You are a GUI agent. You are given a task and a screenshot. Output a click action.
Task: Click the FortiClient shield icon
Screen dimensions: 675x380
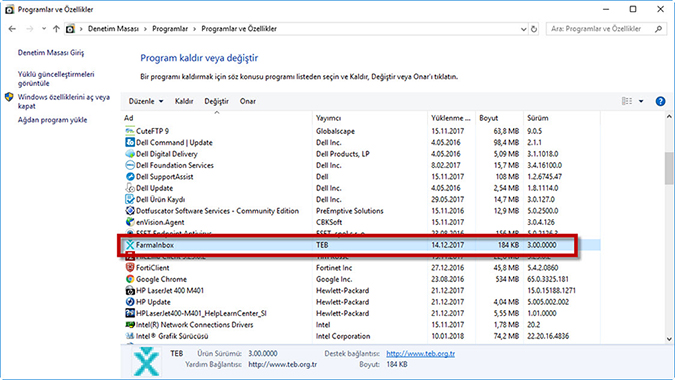pyautogui.click(x=130, y=267)
